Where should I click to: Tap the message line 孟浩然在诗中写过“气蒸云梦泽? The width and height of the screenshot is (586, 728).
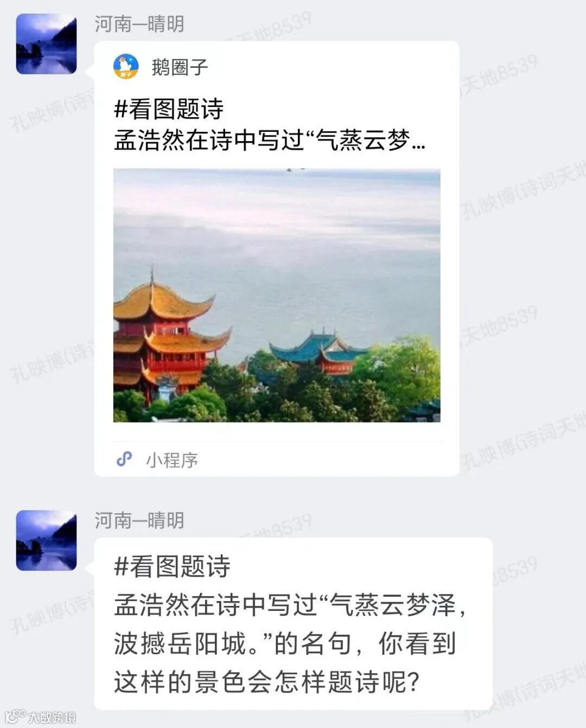click(290, 605)
